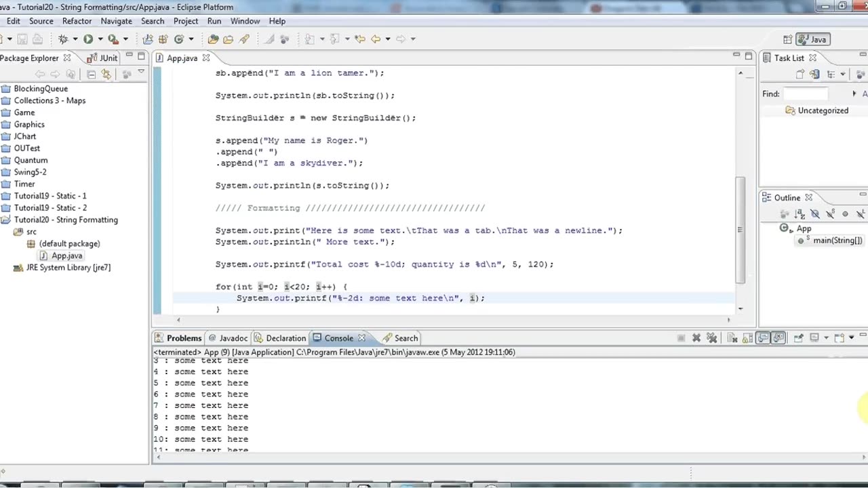Open the Back history dropdown arrow

[387, 39]
